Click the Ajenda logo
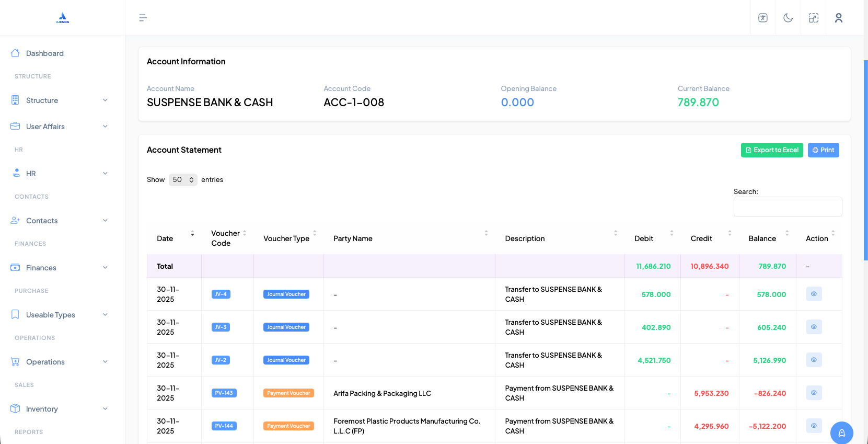This screenshot has height=444, width=868. point(63,18)
